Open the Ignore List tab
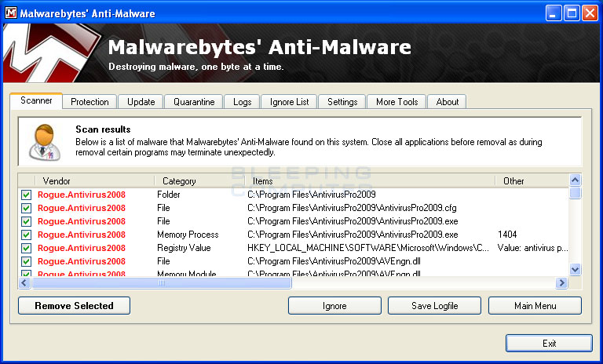The width and height of the screenshot is (603, 364). [x=289, y=102]
